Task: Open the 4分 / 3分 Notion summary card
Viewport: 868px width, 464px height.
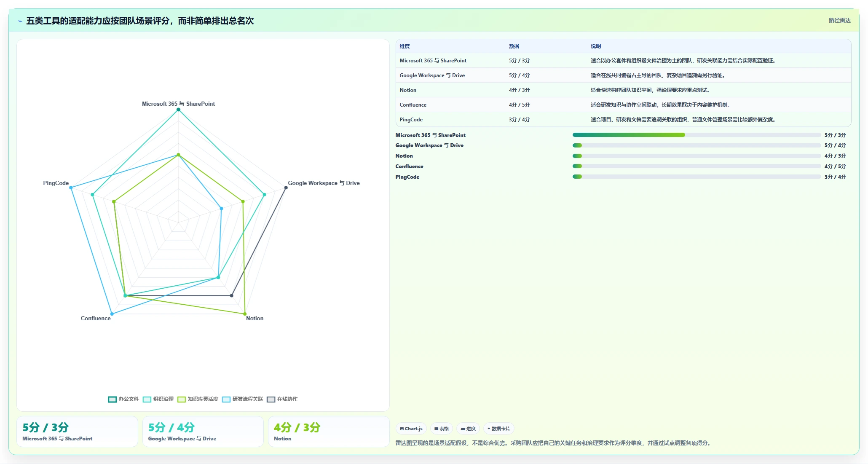Action: [x=329, y=432]
